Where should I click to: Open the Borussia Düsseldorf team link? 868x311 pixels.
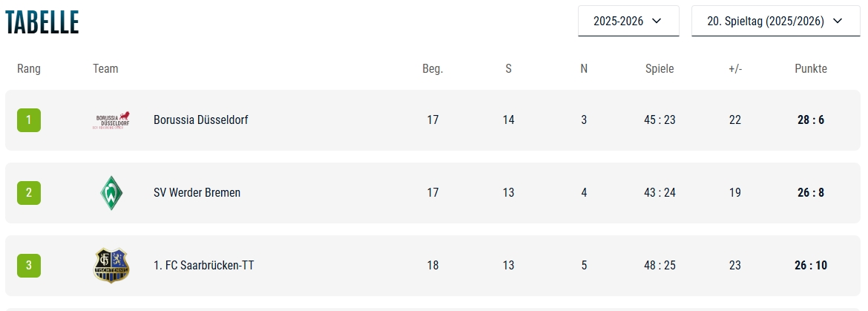click(200, 120)
